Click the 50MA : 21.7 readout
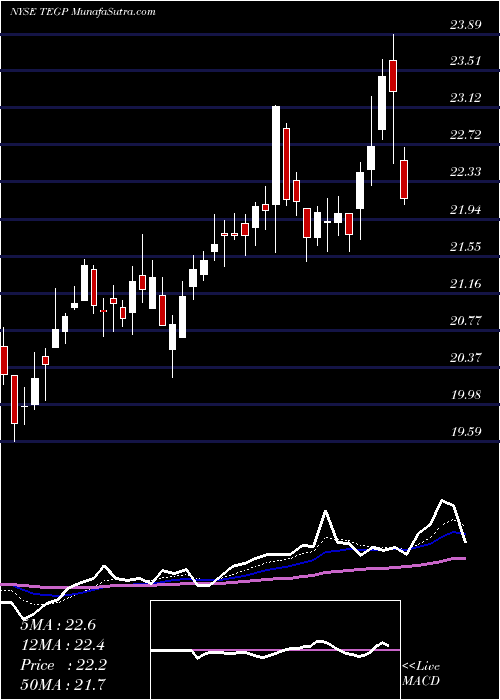Viewport: 500px width, 700px height. coord(63,685)
